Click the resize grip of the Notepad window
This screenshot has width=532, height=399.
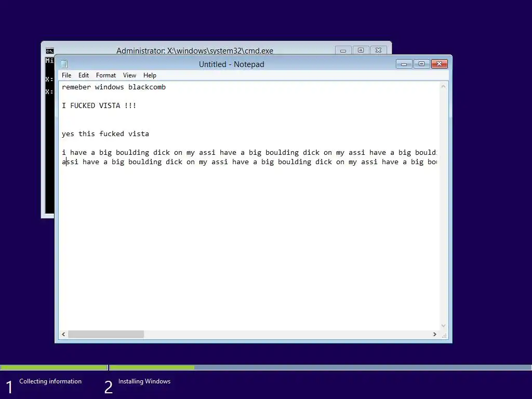(x=444, y=335)
